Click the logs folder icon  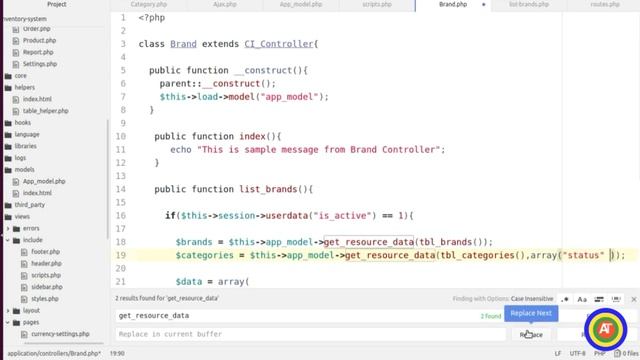pyautogui.click(x=8, y=158)
